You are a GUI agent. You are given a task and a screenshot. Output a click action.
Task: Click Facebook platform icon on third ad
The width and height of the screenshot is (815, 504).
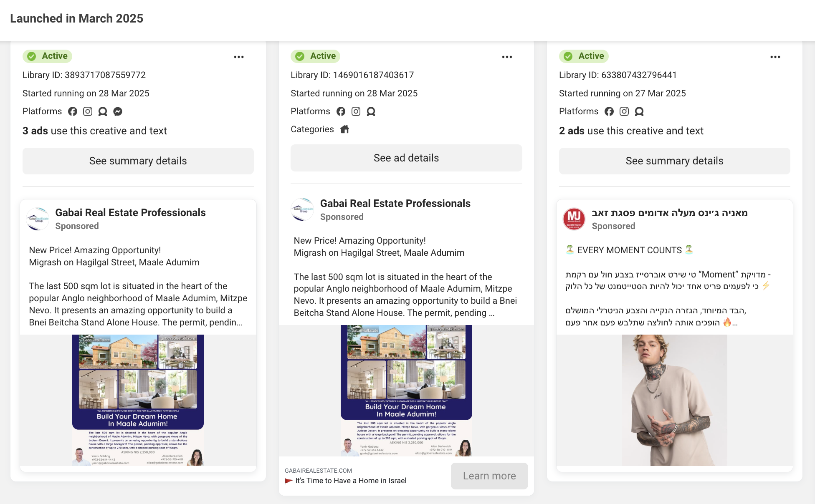pyautogui.click(x=609, y=111)
